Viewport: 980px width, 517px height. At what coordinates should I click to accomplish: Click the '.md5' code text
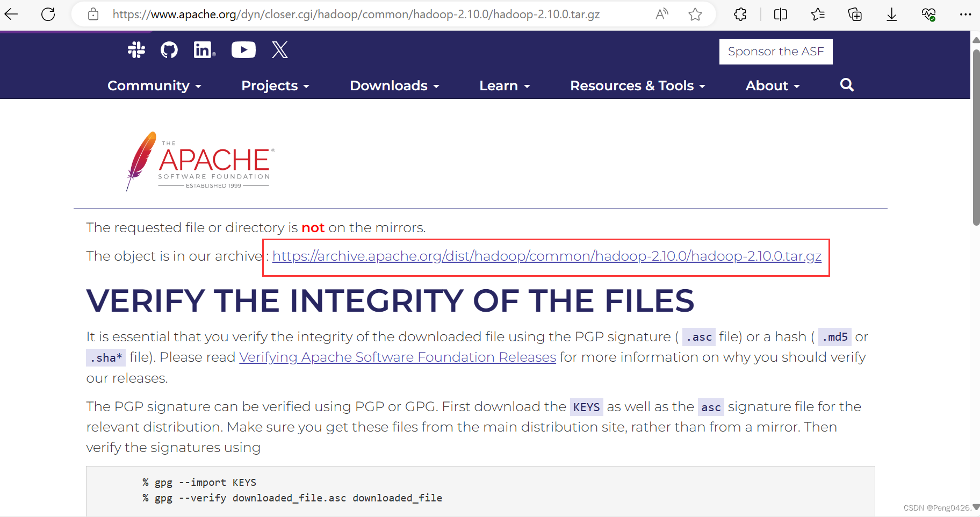click(835, 337)
